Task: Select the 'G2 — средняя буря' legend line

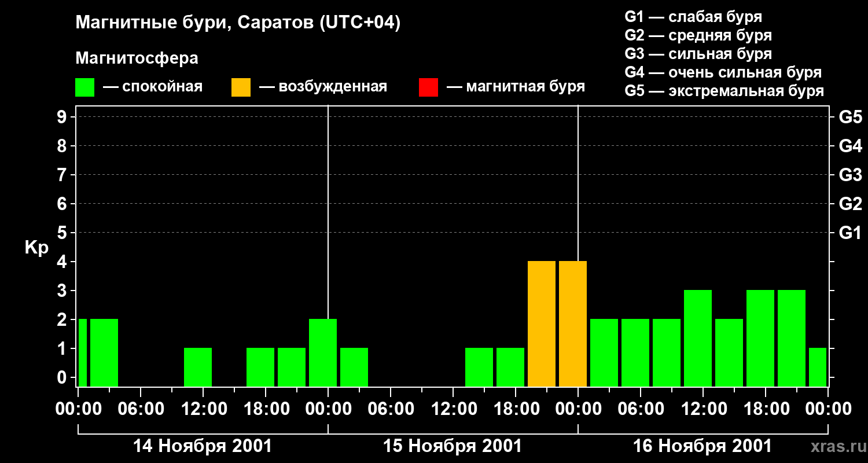Action: [x=698, y=35]
